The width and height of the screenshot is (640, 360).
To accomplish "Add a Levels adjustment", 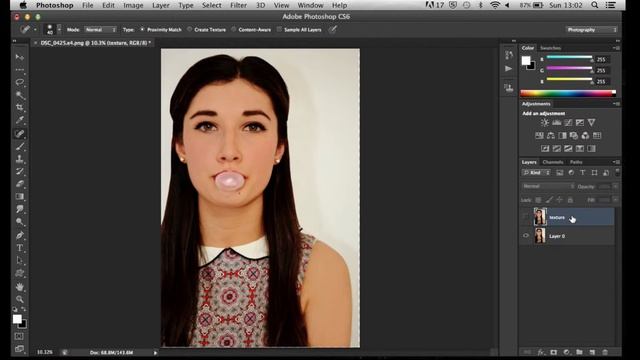I will point(556,122).
